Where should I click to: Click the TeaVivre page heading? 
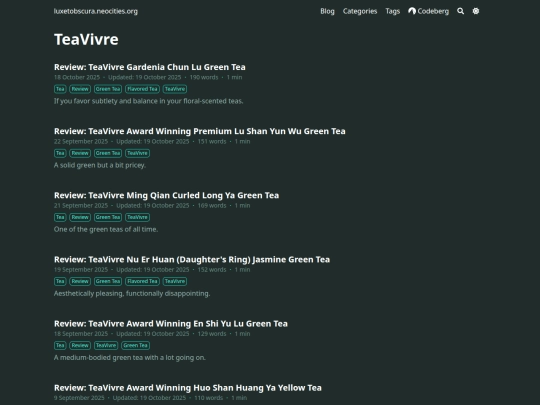86,39
